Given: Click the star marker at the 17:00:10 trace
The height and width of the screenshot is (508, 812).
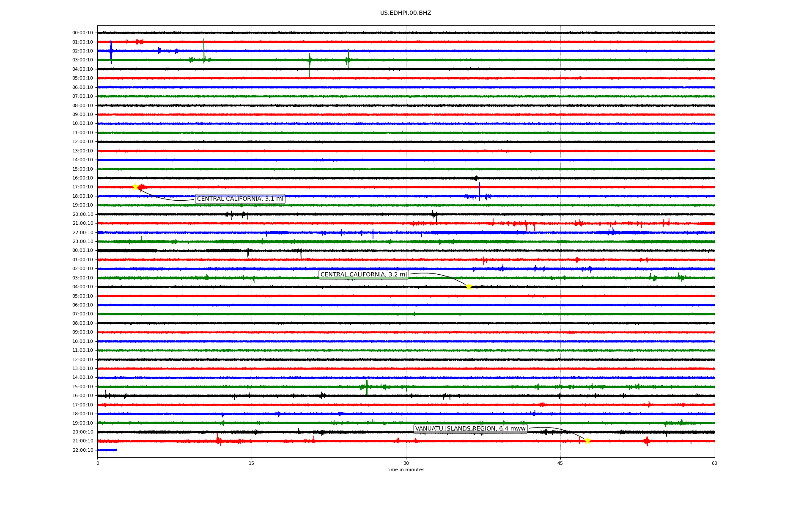Looking at the screenshot, I should pos(135,187).
